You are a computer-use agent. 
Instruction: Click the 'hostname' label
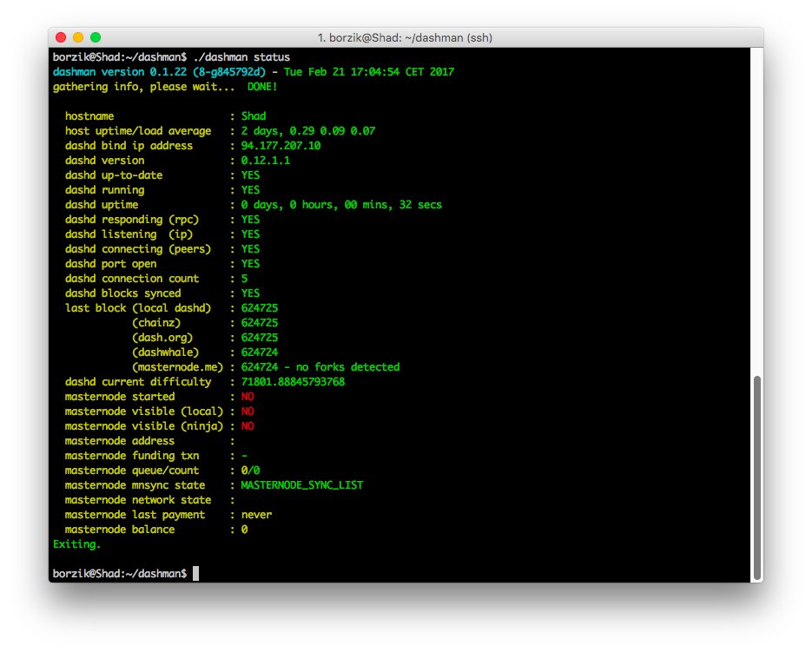89,116
